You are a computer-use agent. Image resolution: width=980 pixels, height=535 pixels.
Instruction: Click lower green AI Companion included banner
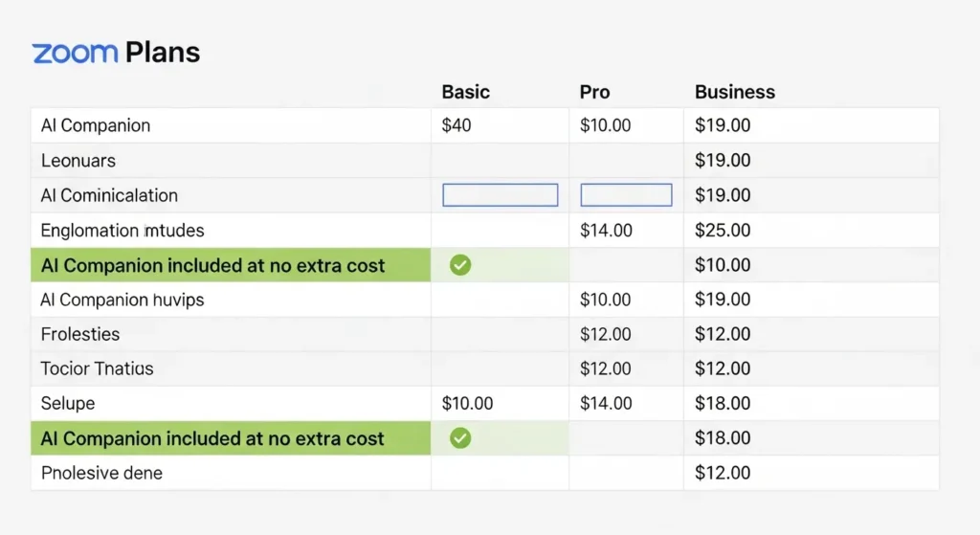(212, 438)
